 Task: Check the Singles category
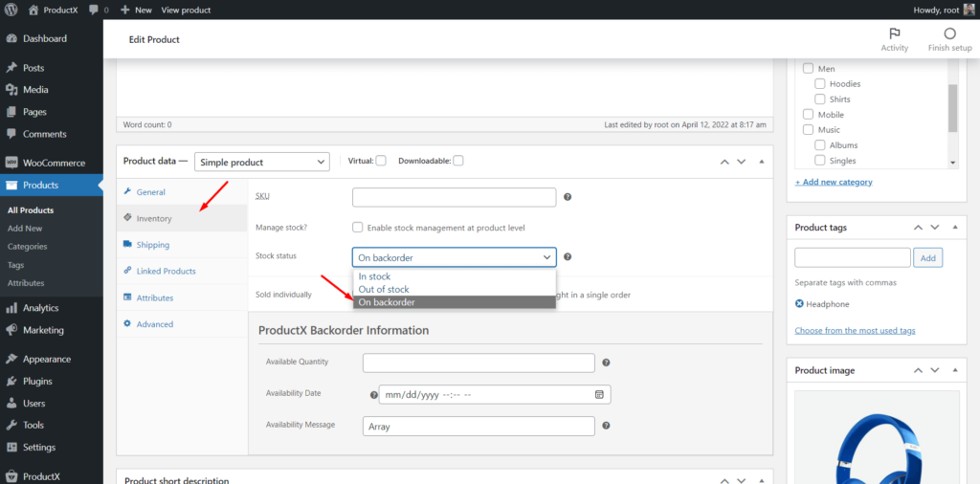tap(820, 161)
